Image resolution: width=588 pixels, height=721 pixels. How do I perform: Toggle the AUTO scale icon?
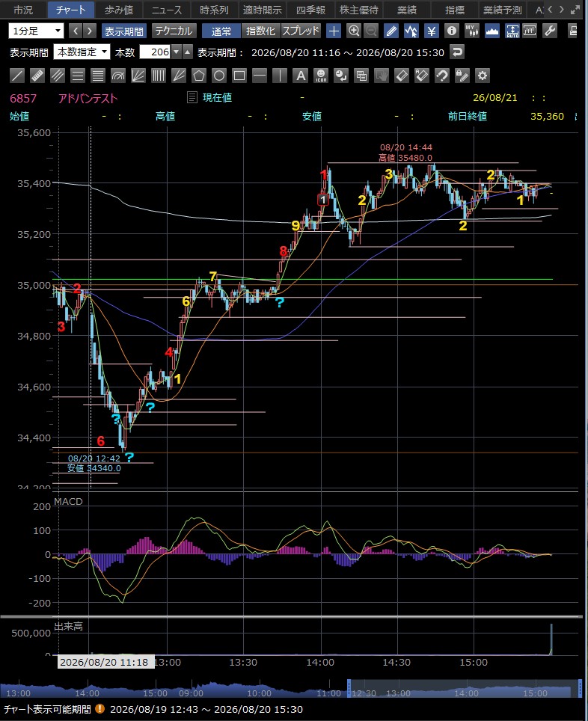click(x=512, y=31)
